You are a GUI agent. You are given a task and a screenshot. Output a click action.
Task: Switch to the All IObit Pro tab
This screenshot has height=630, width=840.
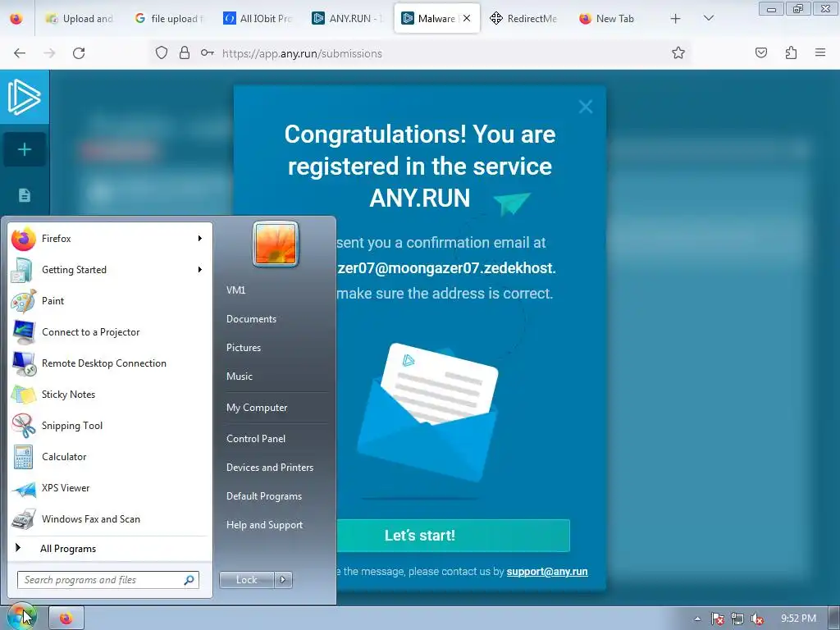click(x=258, y=19)
